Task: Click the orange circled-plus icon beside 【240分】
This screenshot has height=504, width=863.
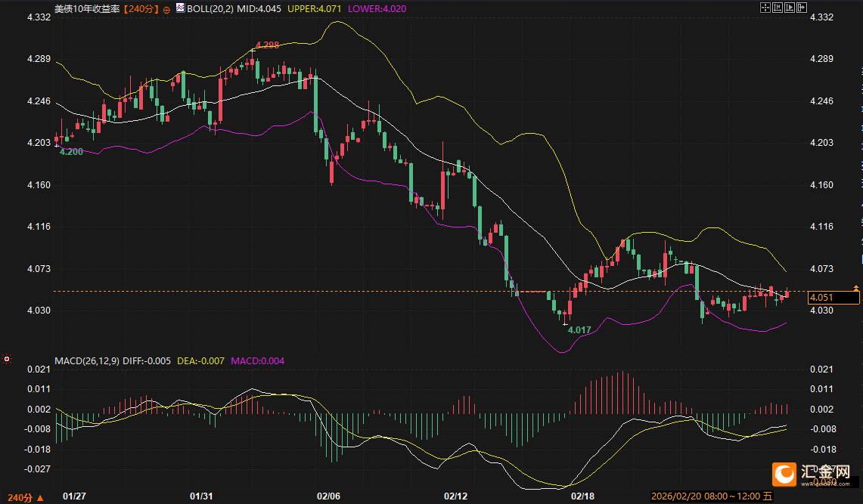Action: [x=166, y=11]
